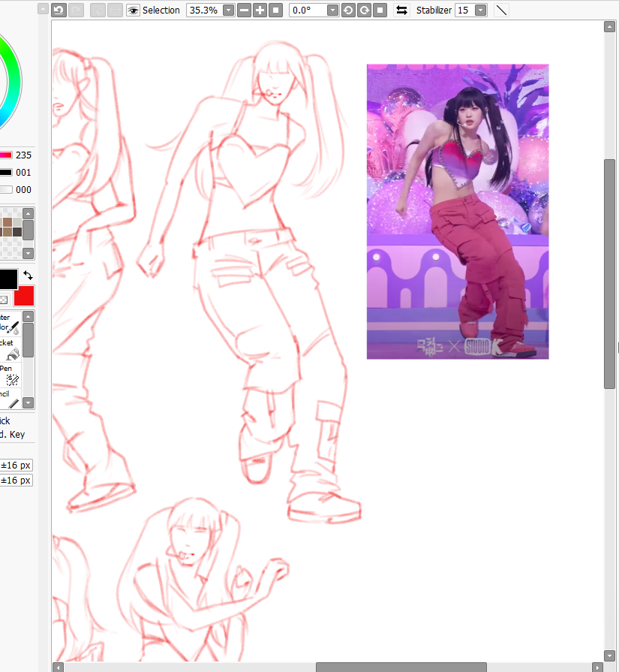Zoom out using the minus button
619x672 pixels.
(x=245, y=10)
